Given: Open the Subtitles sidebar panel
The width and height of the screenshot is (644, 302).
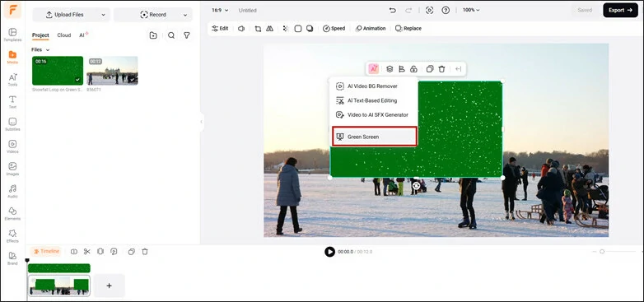Looking at the screenshot, I should [12, 124].
